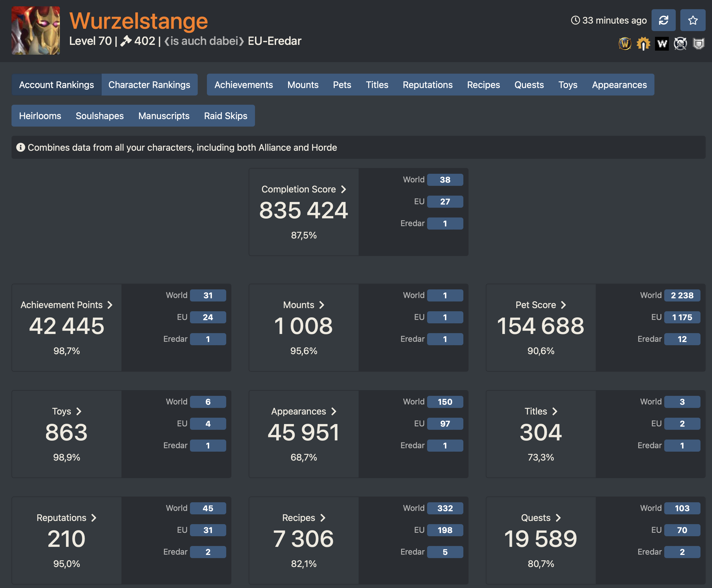The image size is (712, 588).
Task: Click the pixelated grey shield icon
Action: tap(698, 44)
